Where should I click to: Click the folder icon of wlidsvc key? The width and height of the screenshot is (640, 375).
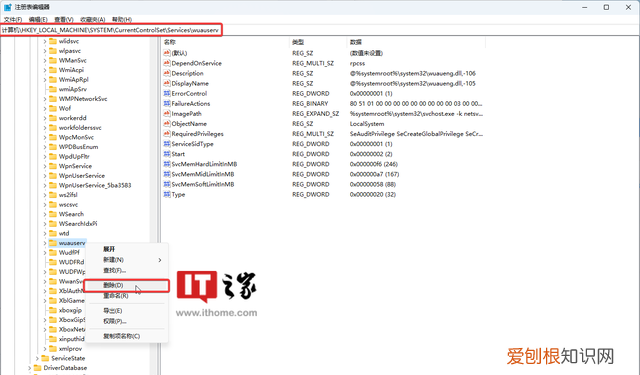53,41
